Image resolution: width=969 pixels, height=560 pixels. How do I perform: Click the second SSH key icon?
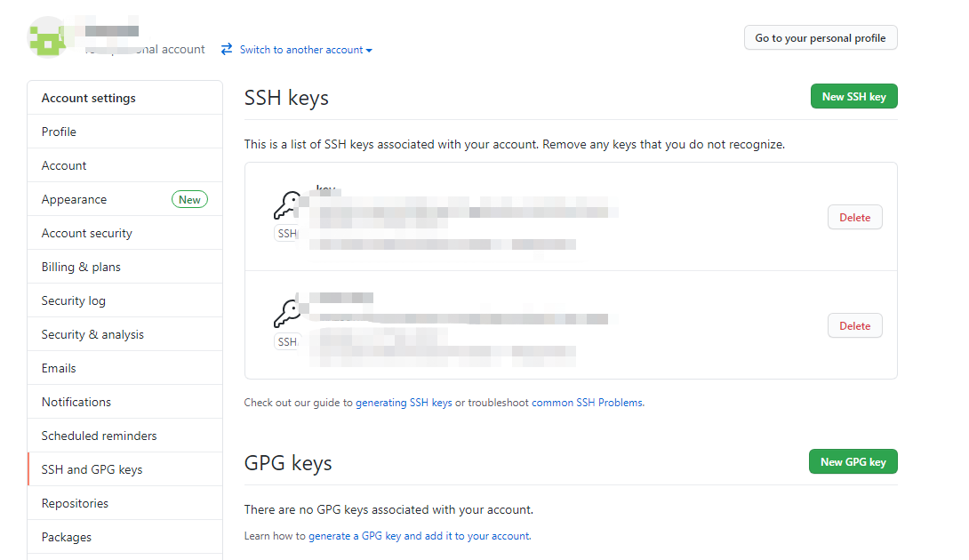click(x=286, y=313)
